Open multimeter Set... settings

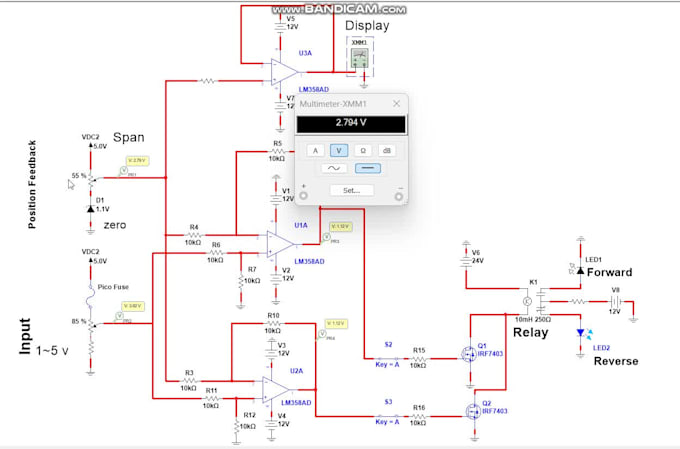351,190
